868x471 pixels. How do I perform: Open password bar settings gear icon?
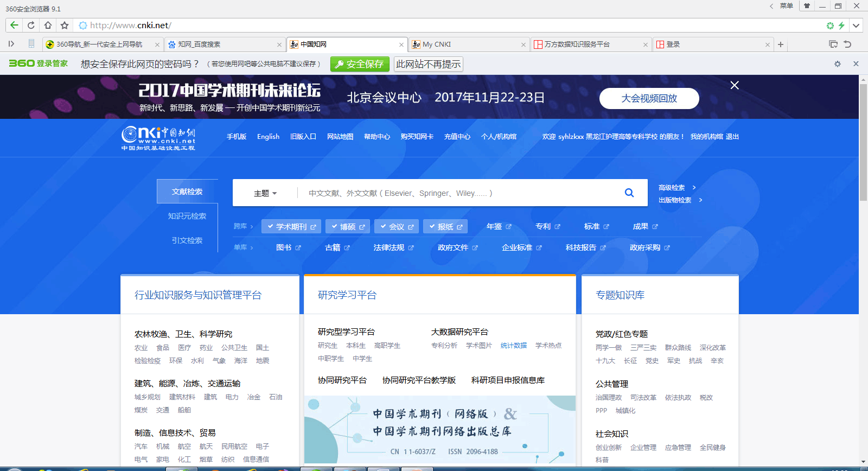838,64
